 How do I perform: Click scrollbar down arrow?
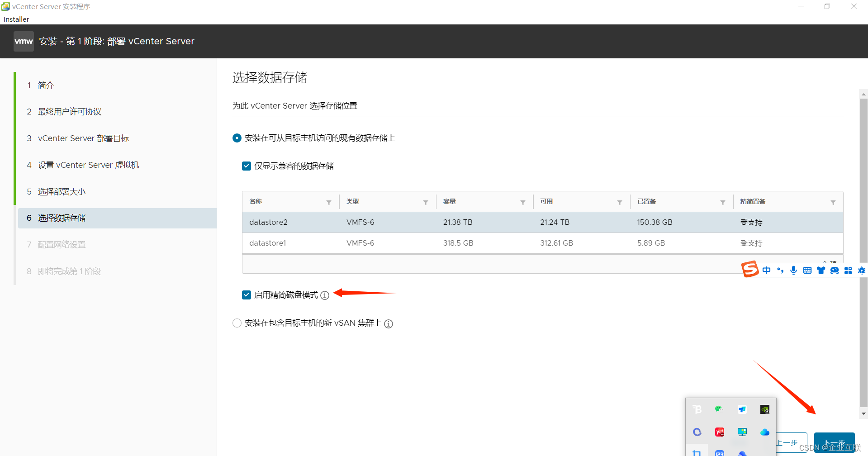pos(863,413)
